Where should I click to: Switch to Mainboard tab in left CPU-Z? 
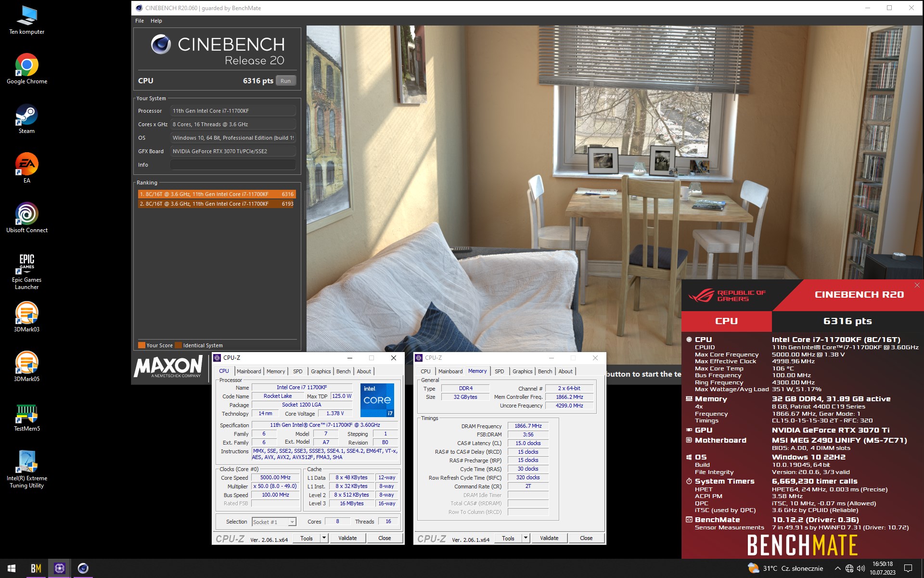(249, 371)
